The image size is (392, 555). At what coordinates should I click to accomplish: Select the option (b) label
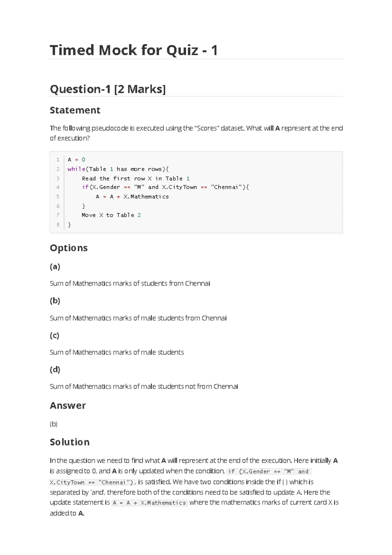point(55,301)
